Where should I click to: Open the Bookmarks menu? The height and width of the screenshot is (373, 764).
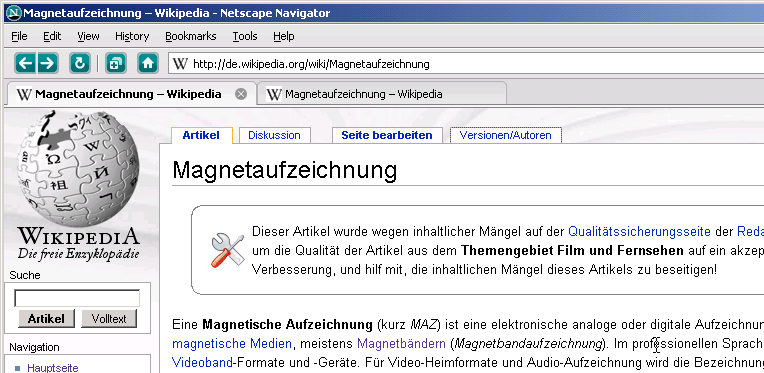[x=191, y=36]
